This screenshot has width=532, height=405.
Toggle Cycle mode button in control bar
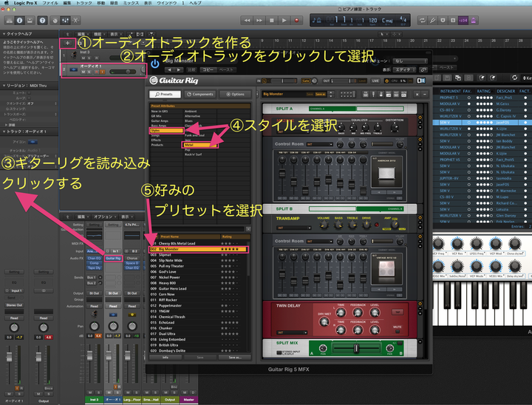pos(422,21)
